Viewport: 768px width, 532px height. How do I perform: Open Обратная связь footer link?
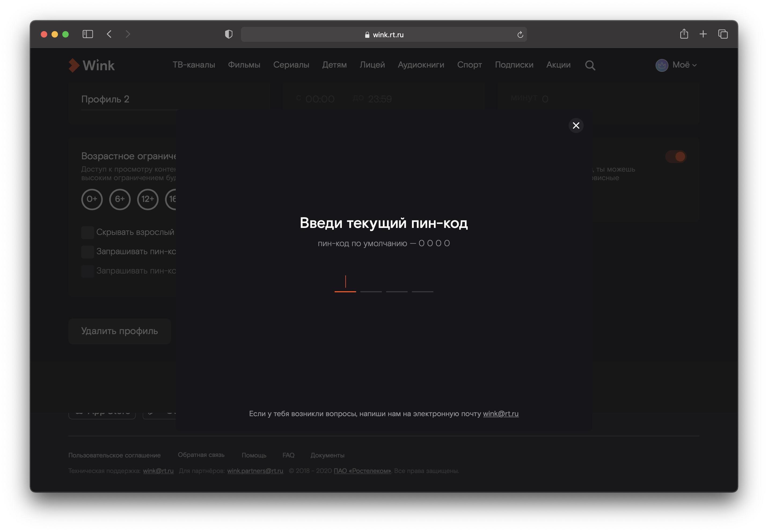(x=201, y=455)
